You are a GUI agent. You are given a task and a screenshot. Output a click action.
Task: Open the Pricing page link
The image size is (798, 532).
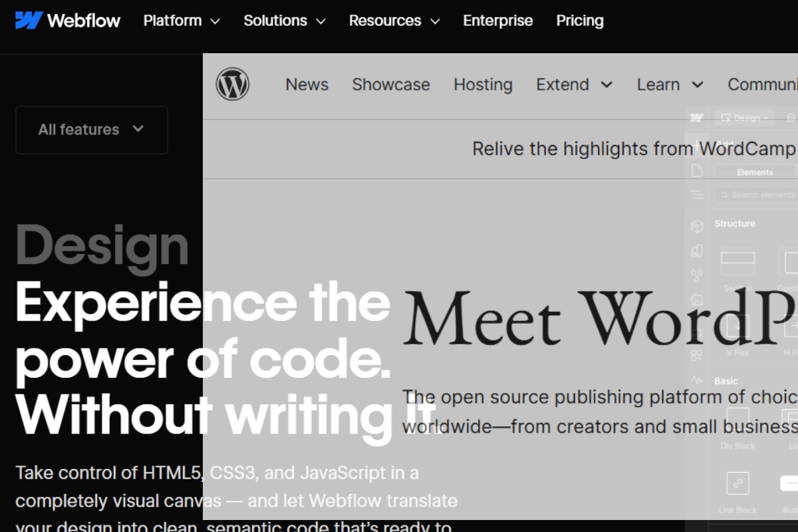click(579, 21)
